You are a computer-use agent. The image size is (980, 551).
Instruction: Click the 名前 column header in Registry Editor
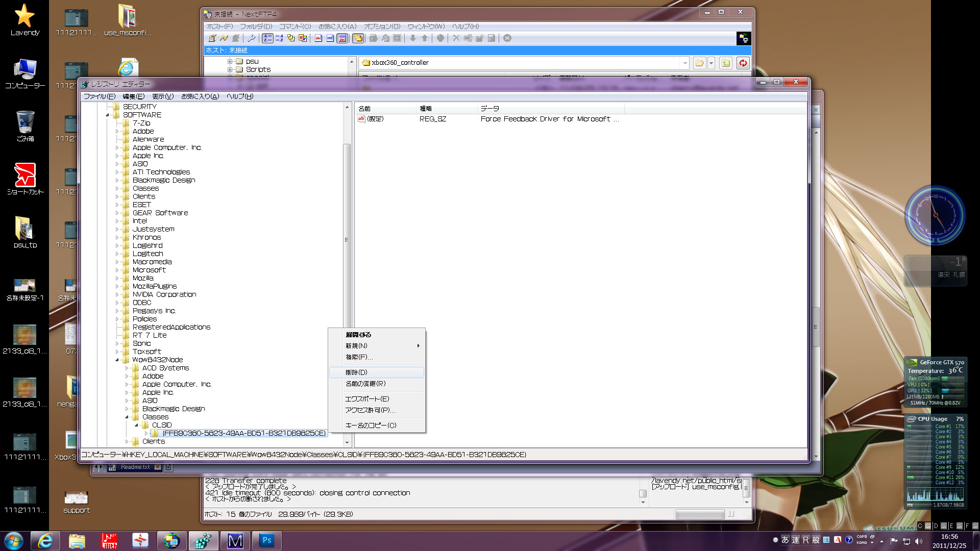[x=385, y=109]
